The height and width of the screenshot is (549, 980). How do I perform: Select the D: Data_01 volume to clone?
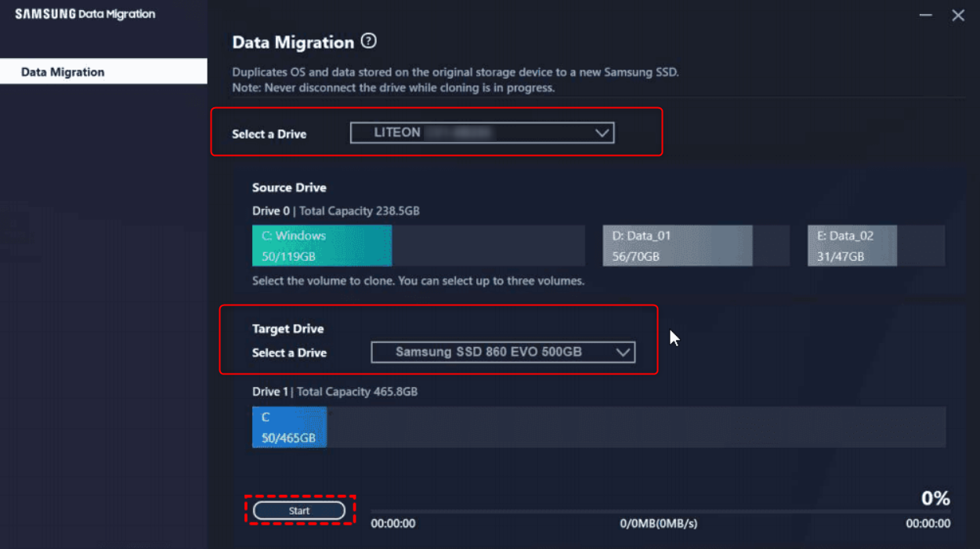[x=677, y=246]
